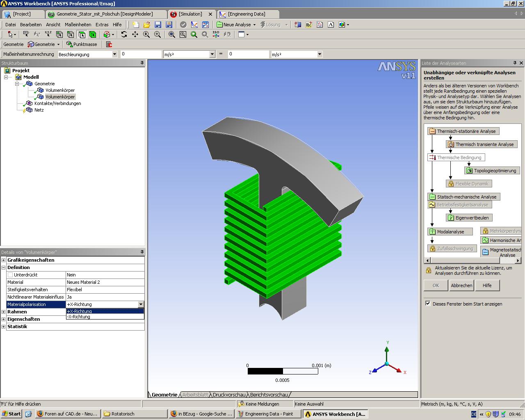Click the Abbrechen button
The width and height of the screenshot is (525, 420).
coord(461,285)
